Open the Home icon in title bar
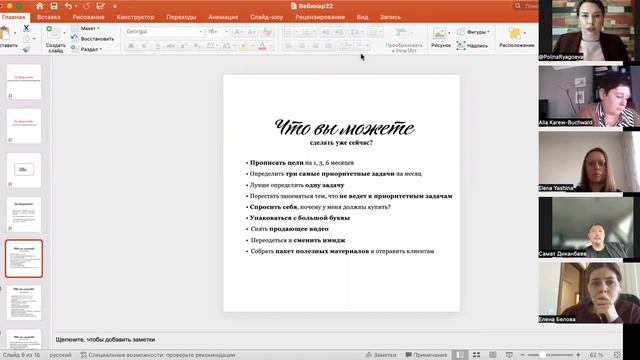 (40, 6)
